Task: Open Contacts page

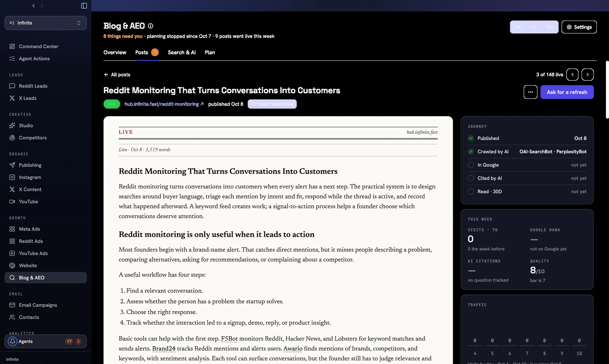Action: point(46,317)
